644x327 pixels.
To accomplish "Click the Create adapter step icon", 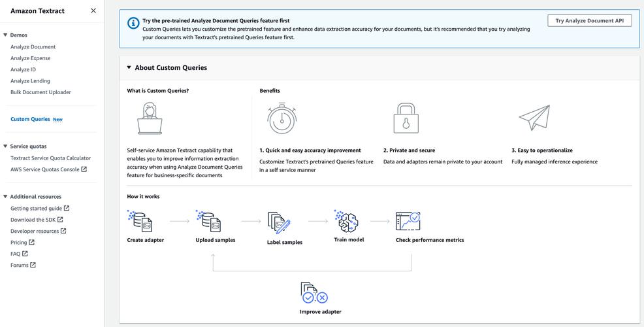I will coord(140,221).
